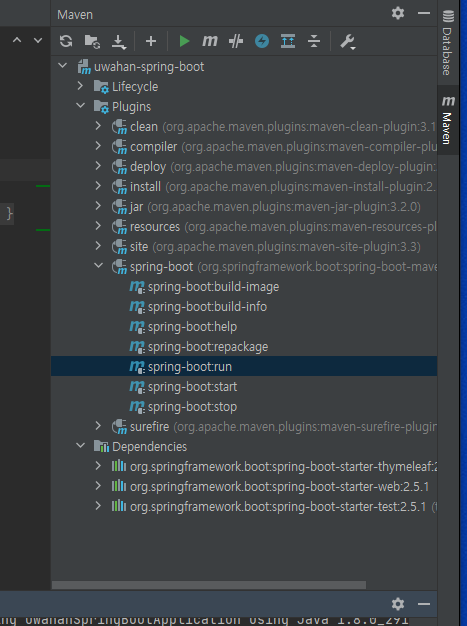The height and width of the screenshot is (626, 467).
Task: Toggle skip tests mode
Action: pyautogui.click(x=236, y=41)
